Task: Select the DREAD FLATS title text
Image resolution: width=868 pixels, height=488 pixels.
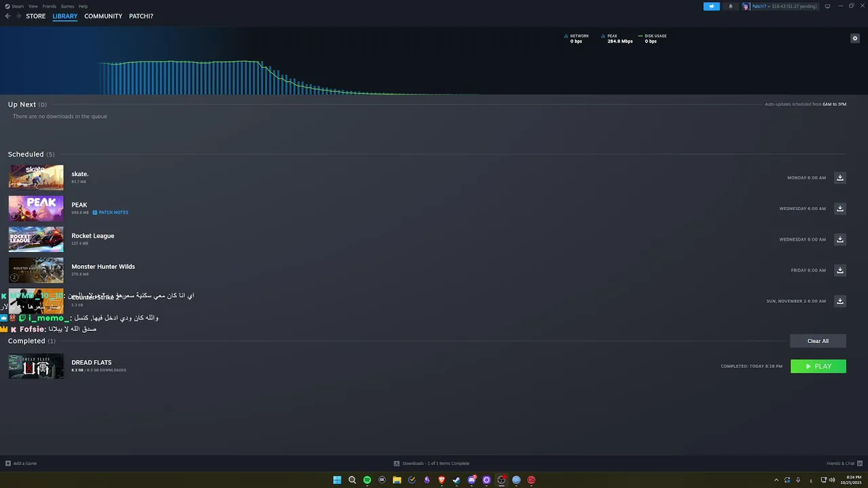Action: pos(92,363)
